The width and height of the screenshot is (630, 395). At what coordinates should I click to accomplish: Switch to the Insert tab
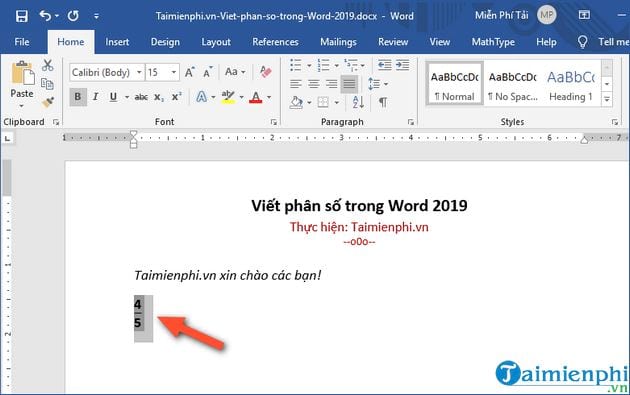(x=117, y=42)
